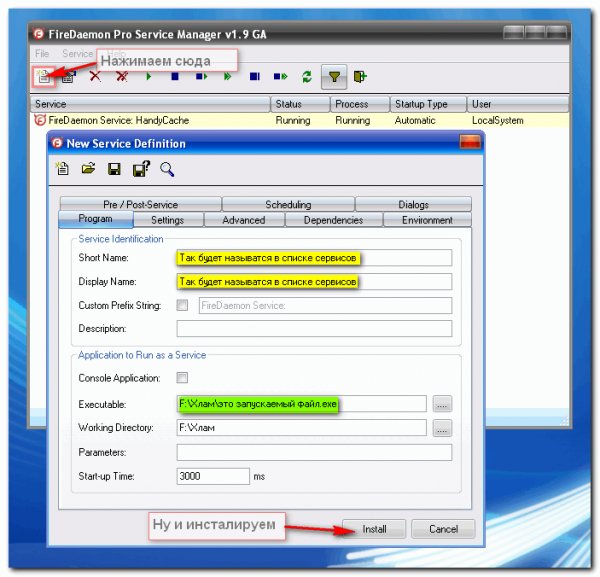Open the Pre / Post-Service tab
This screenshot has height=577, width=600.
[x=140, y=204]
